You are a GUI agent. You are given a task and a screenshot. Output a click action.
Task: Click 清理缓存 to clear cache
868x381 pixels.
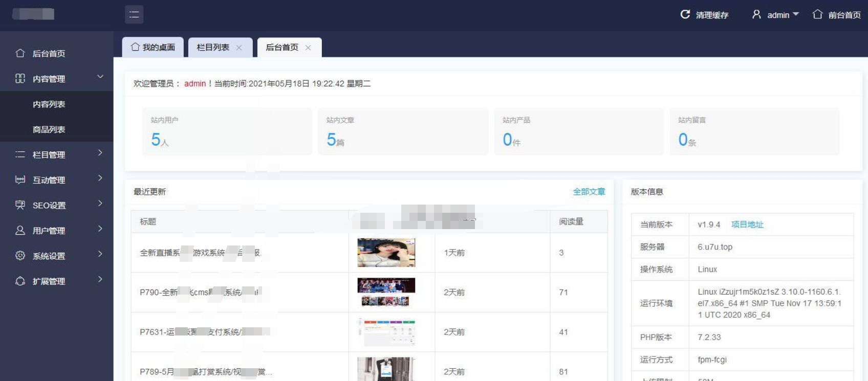tap(712, 15)
